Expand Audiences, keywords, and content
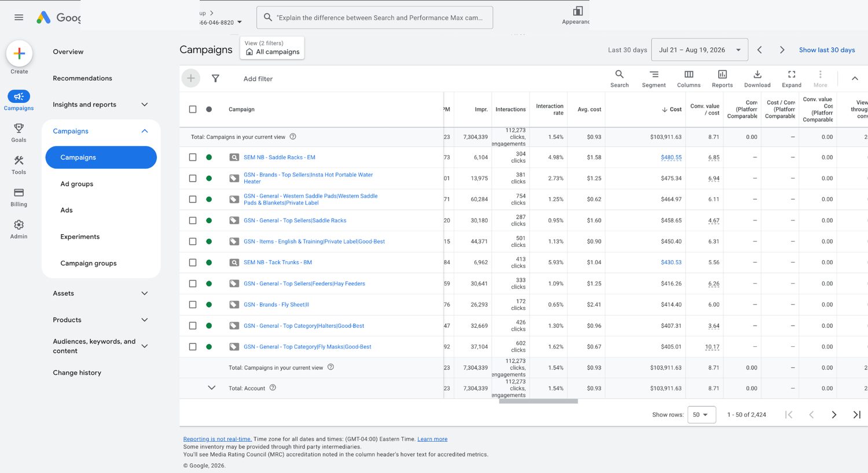This screenshot has width=868, height=473. click(x=145, y=346)
